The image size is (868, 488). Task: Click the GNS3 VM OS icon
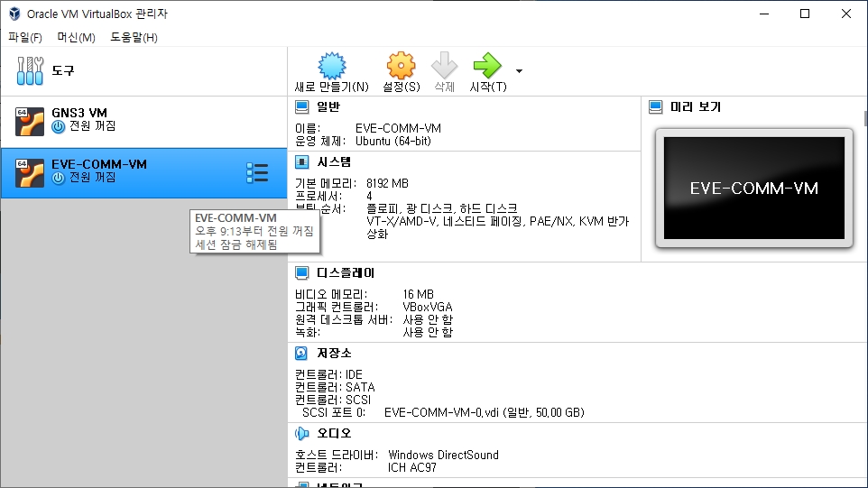[x=30, y=122]
